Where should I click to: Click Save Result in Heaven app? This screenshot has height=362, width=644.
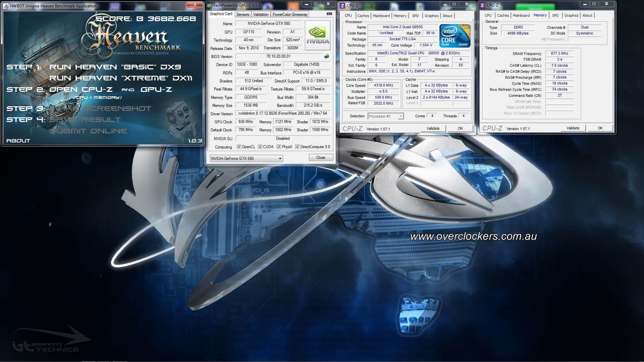click(85, 120)
